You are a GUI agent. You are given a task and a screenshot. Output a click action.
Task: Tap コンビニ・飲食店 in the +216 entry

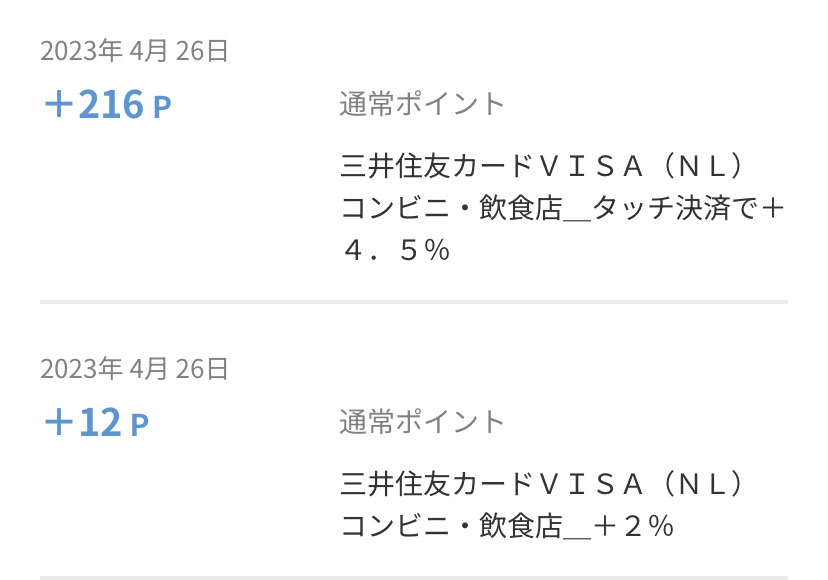(451, 208)
